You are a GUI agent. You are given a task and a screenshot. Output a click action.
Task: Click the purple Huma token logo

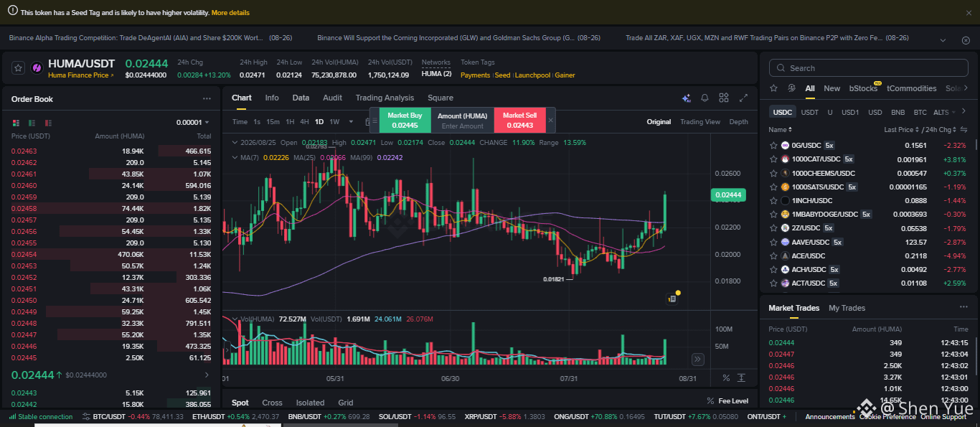36,67
